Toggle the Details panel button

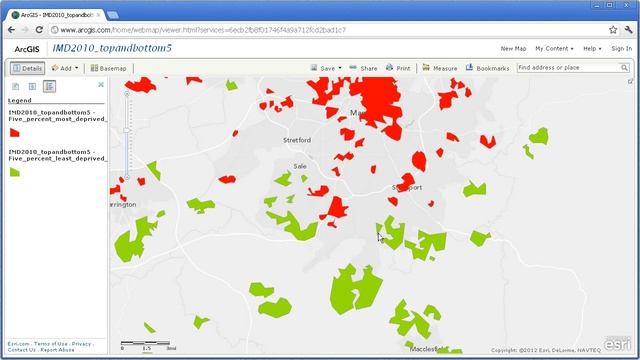tap(27, 68)
